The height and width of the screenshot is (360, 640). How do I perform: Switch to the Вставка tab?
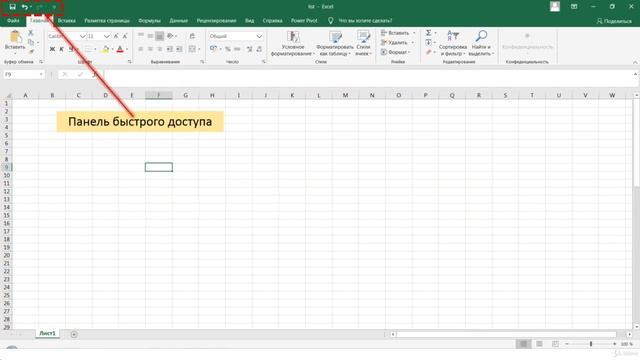coord(67,20)
